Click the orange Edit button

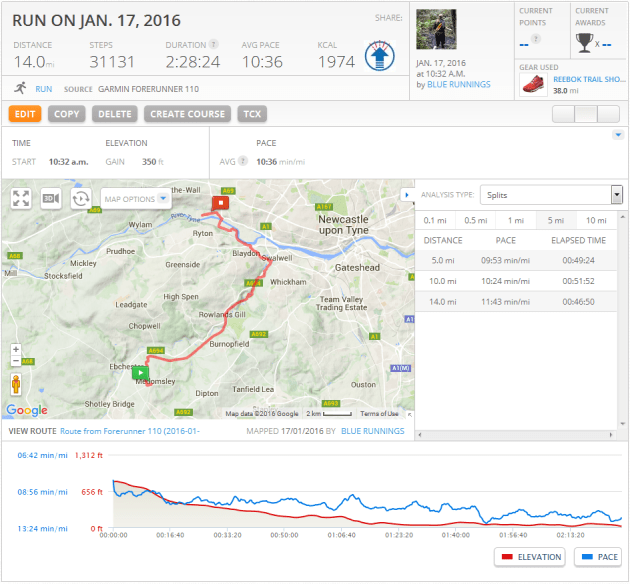click(25, 114)
